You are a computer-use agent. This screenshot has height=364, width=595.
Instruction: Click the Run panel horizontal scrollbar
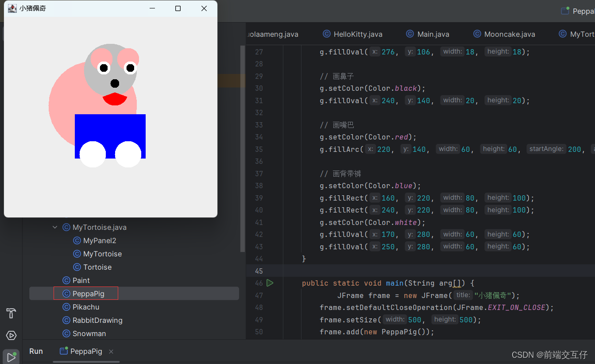click(x=86, y=362)
